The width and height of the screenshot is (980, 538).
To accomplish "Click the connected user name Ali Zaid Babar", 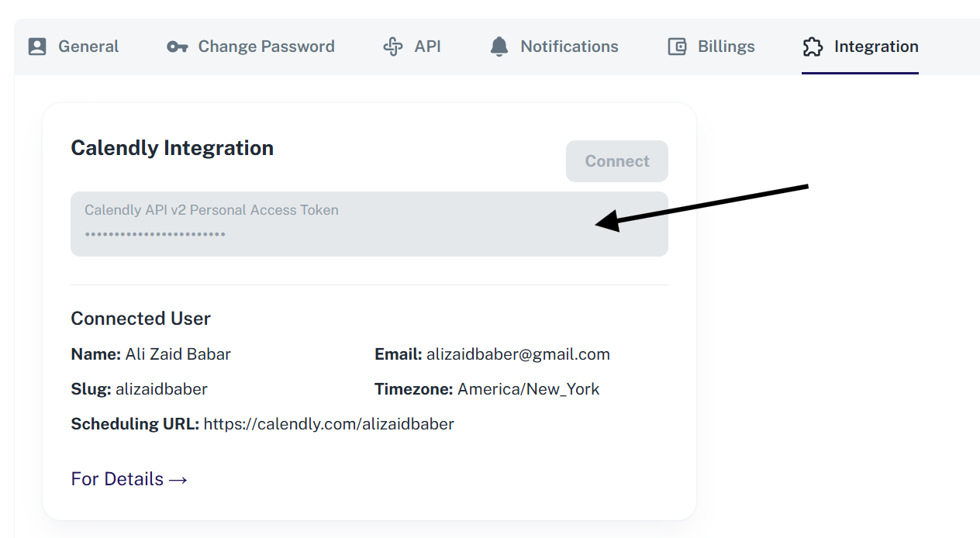I will tap(178, 354).
